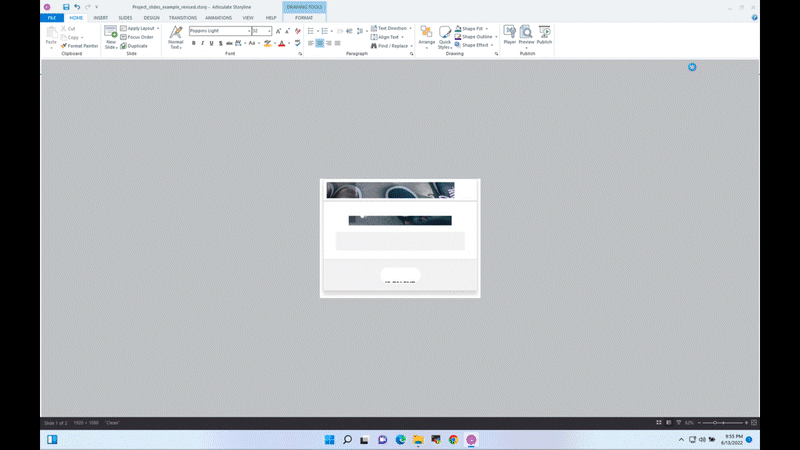This screenshot has width=800, height=450.
Task: Toggle strikethrough formatting
Action: click(229, 43)
